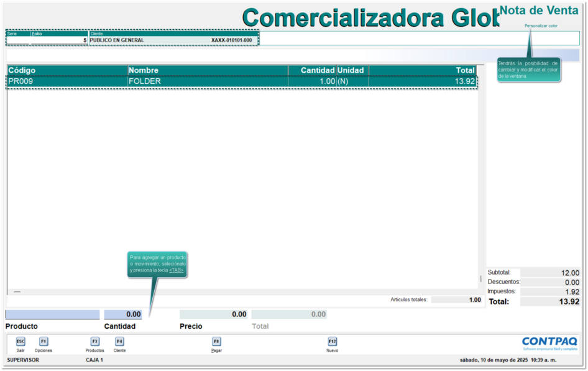Click the 1.00 quantity cell of FOLDER
The image size is (588, 371).
pos(313,81)
